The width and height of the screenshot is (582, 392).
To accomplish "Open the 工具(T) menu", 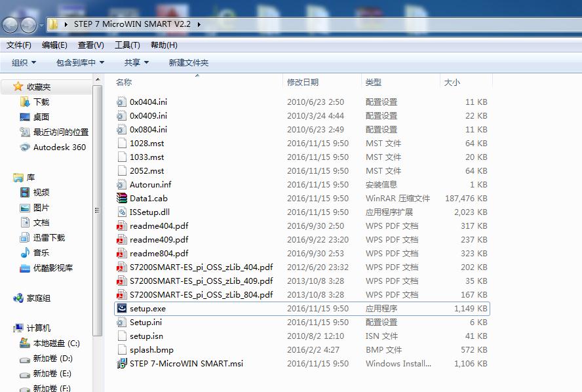I will pyautogui.click(x=127, y=45).
